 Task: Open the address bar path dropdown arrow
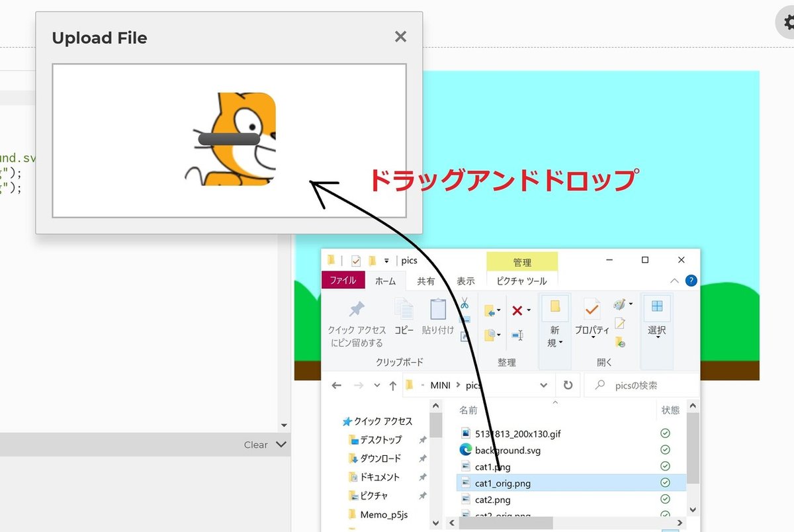point(543,385)
